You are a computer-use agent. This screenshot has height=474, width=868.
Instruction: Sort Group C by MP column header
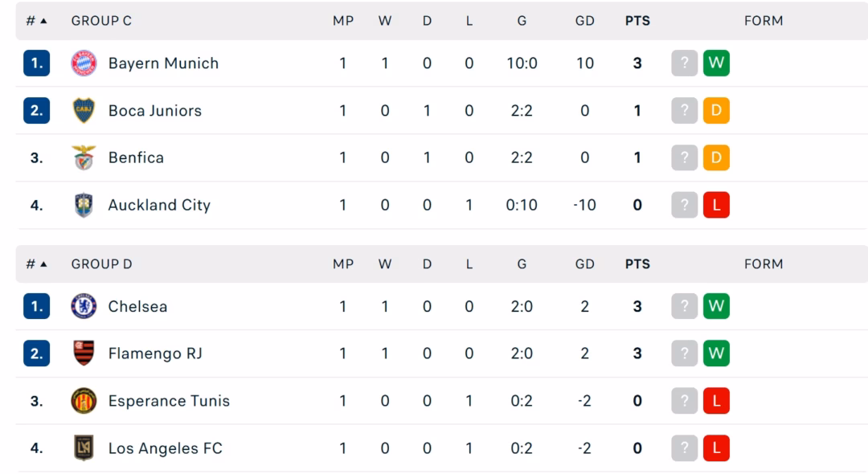coord(343,21)
